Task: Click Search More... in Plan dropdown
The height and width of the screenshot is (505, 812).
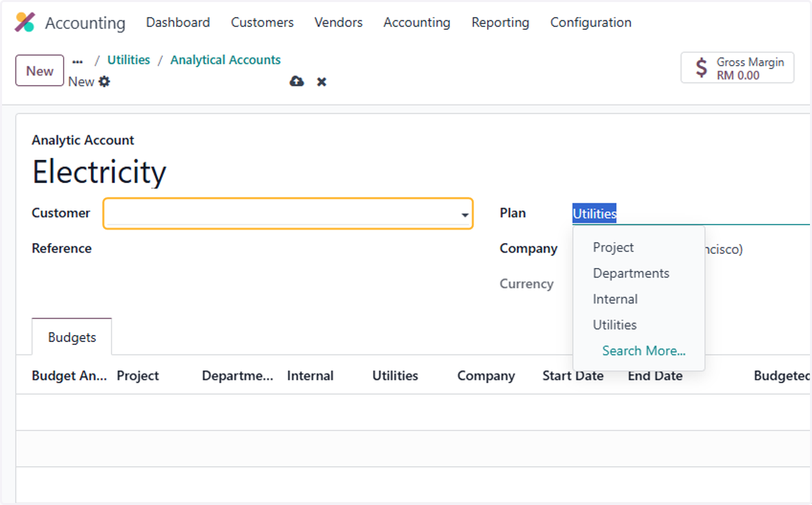Action: (644, 351)
